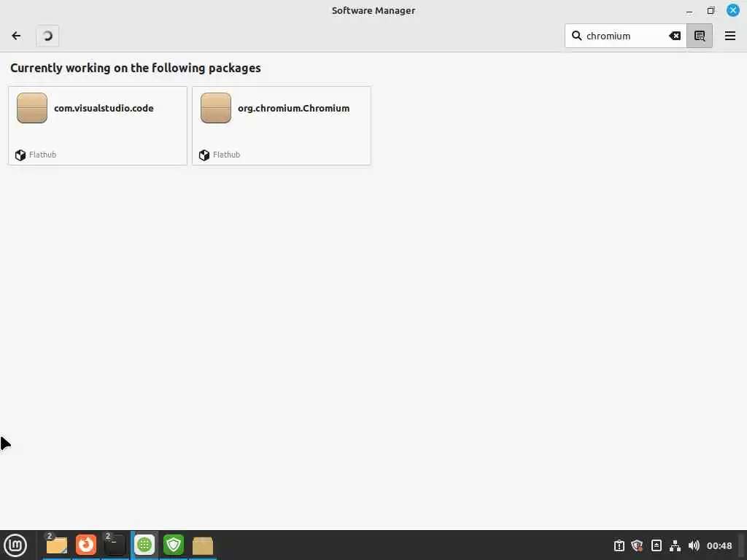The width and height of the screenshot is (747, 560).
Task: Click 'Currently working on the following packages' heading
Action: [135, 68]
